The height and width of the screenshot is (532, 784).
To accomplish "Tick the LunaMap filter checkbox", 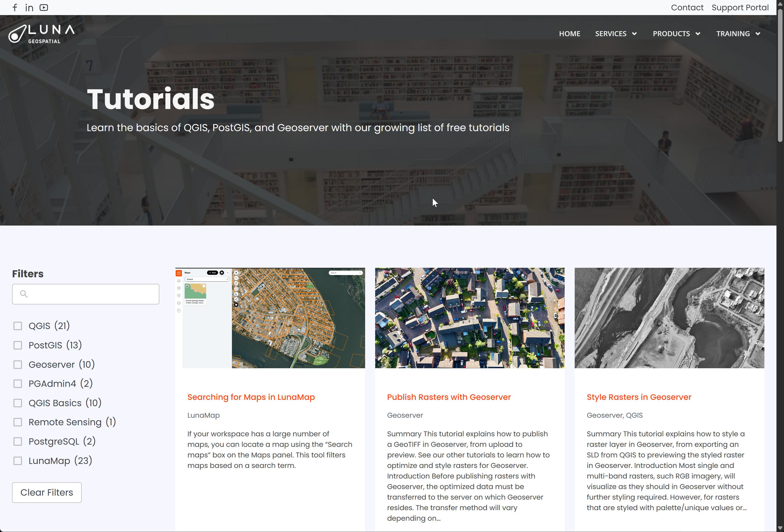I will click(x=18, y=461).
